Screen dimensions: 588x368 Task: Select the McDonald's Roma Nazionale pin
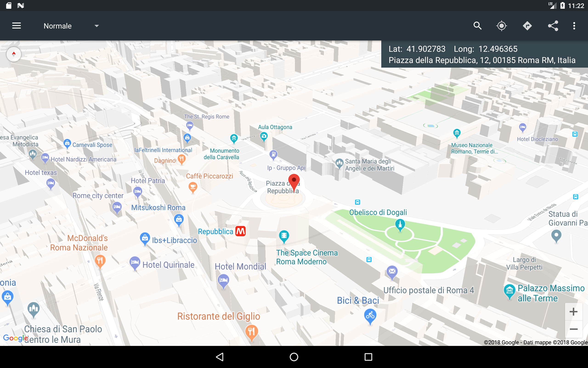[100, 262]
